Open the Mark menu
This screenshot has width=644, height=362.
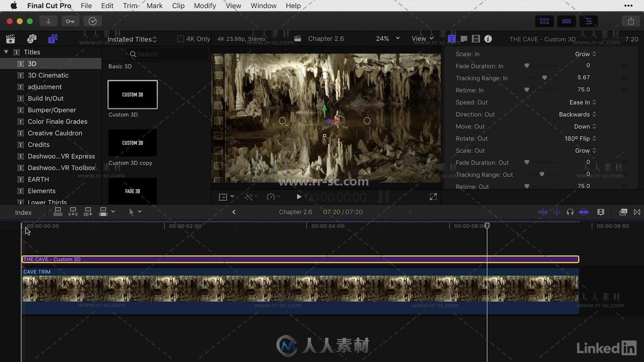(154, 6)
